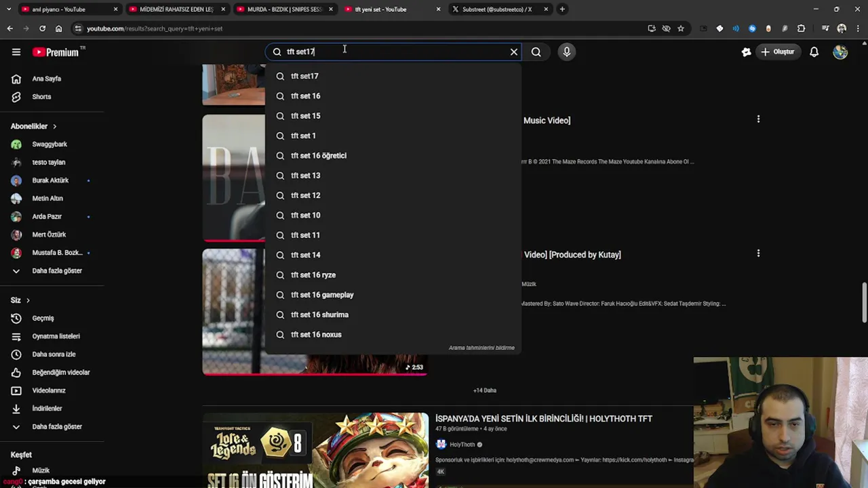Image resolution: width=868 pixels, height=488 pixels.
Task: Clear the search box with the X
Action: [x=514, y=52]
